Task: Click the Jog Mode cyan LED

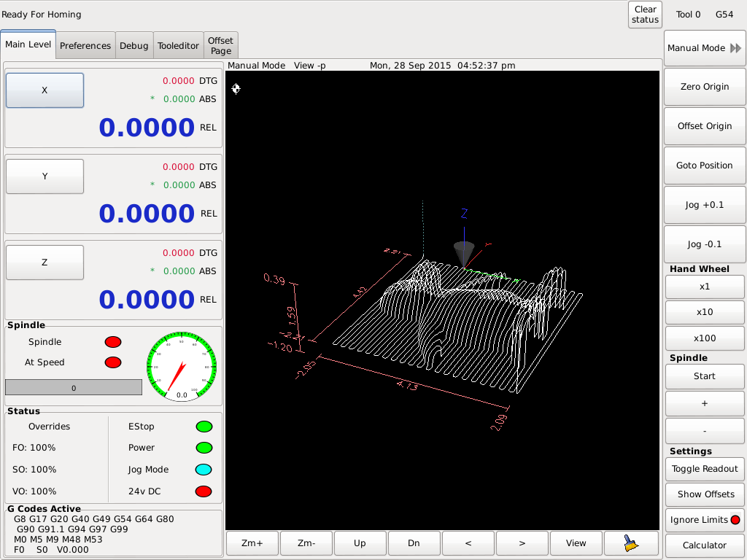Action: tap(204, 470)
